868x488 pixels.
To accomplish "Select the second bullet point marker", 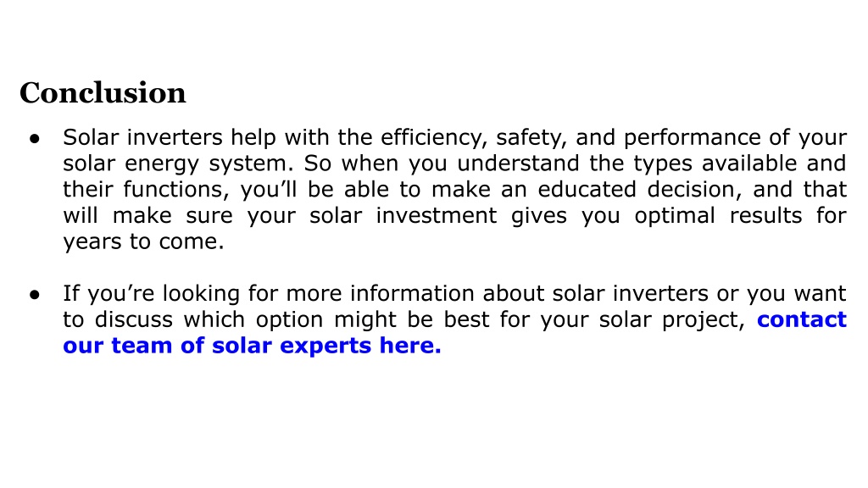I will 35,294.
